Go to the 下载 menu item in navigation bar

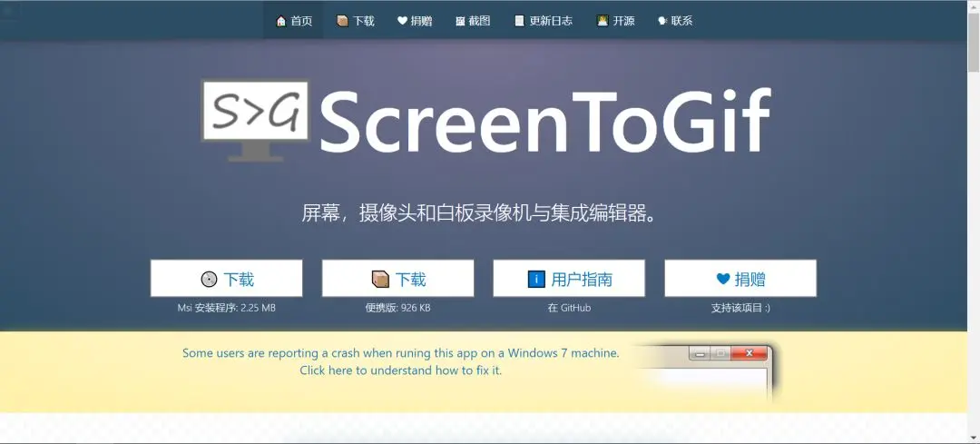(x=355, y=21)
